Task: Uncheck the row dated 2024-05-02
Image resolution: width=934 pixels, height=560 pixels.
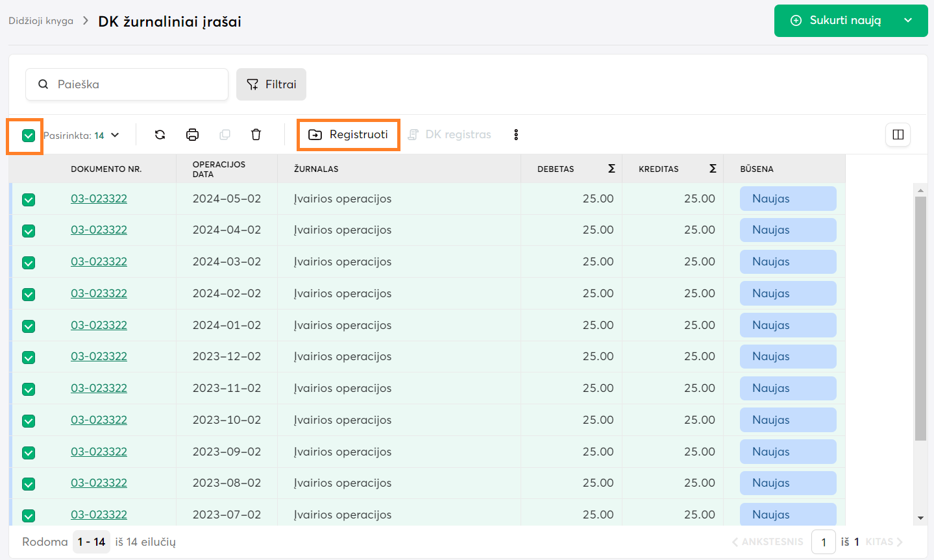Action: (x=29, y=200)
